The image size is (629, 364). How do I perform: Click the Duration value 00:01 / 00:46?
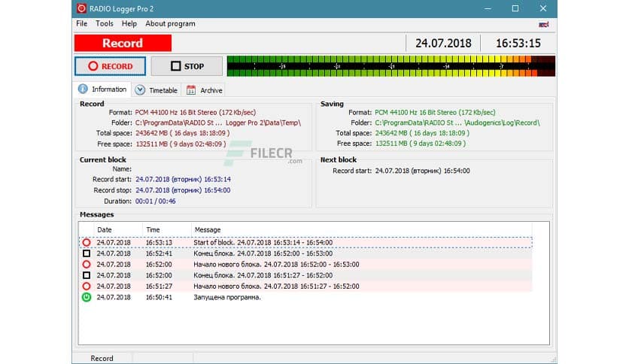coord(155,202)
